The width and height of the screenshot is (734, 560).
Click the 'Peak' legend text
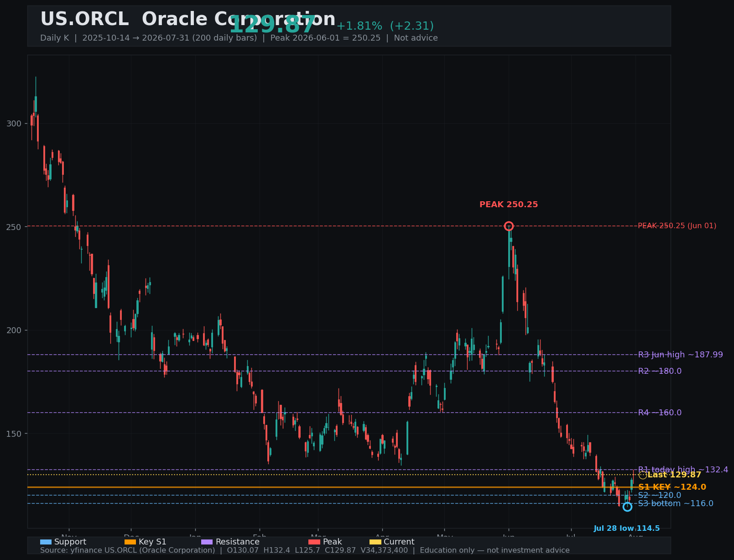[333, 542]
